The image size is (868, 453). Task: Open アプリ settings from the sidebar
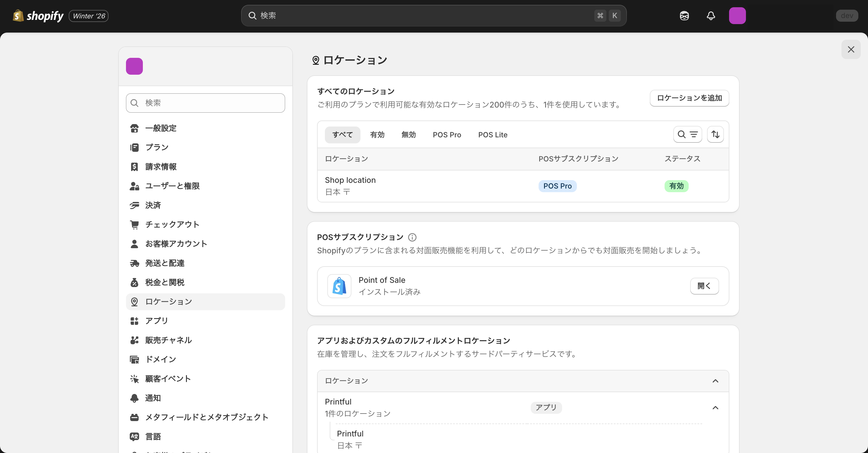pos(156,321)
